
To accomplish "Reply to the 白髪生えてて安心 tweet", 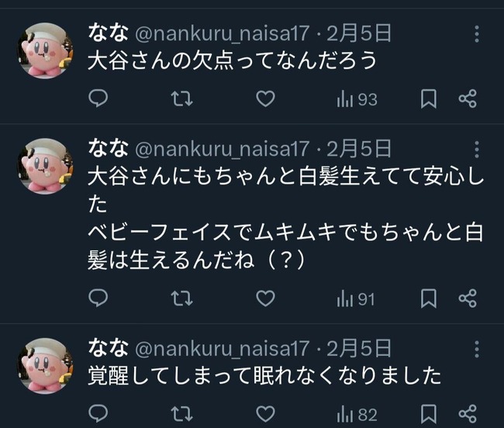I will (x=98, y=299).
